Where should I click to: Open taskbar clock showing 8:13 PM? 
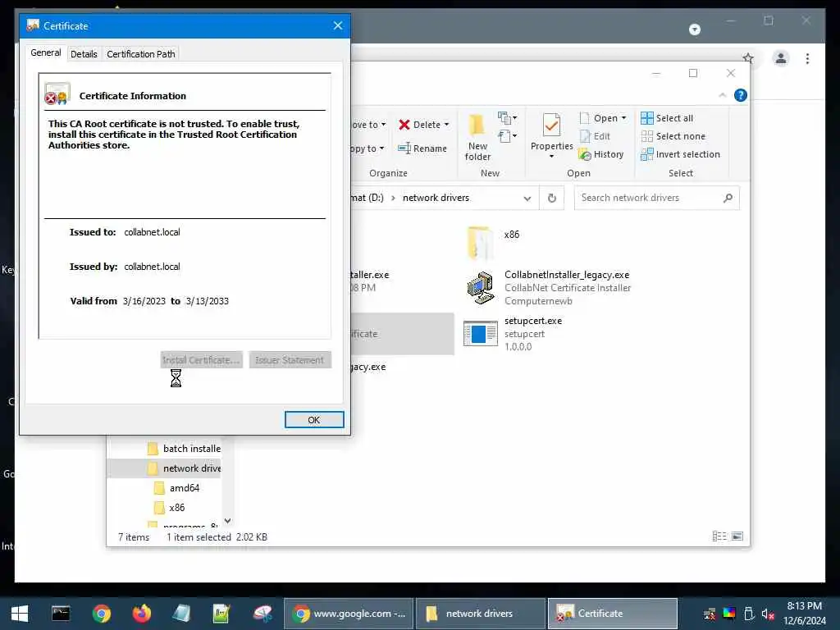805,614
